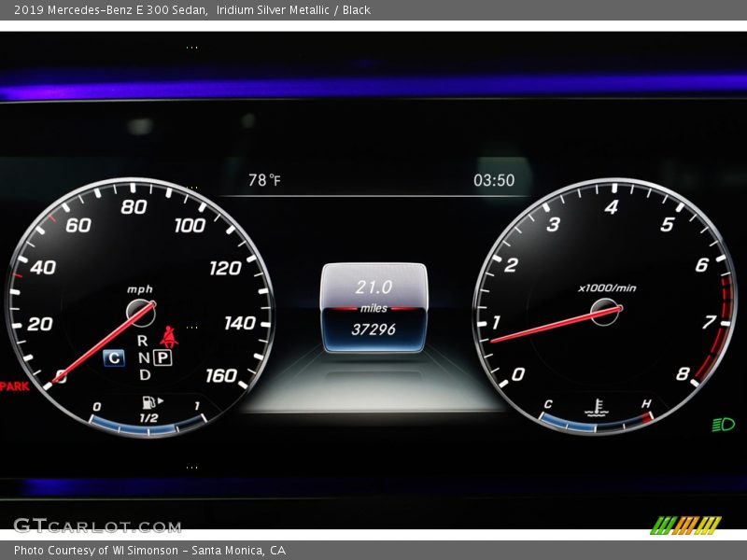
Task: Click the miles unit label
Action: (374, 309)
